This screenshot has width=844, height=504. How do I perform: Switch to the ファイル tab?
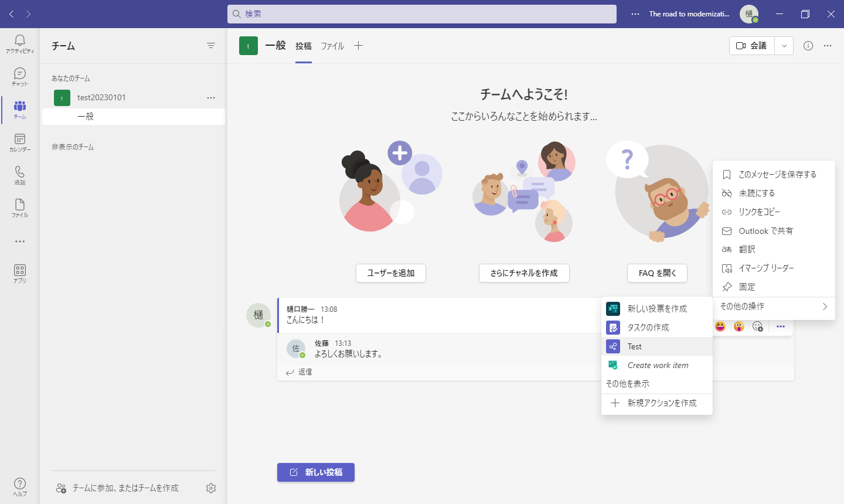[332, 46]
